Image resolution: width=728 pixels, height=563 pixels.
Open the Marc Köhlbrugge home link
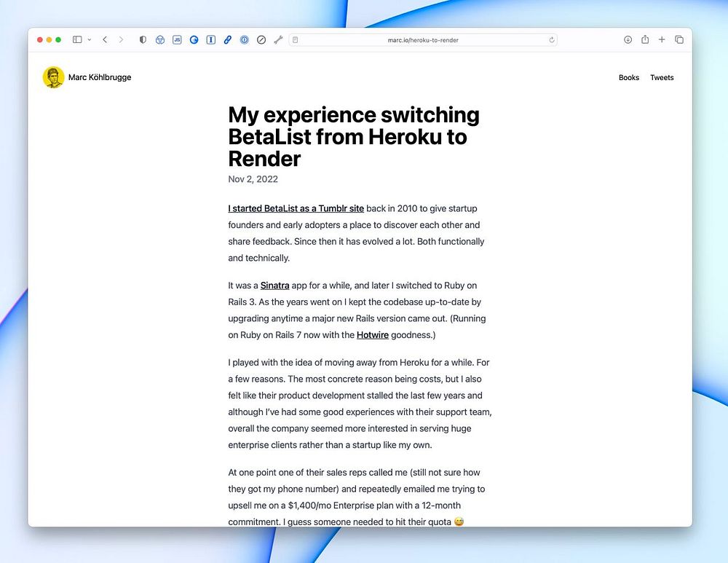click(99, 77)
